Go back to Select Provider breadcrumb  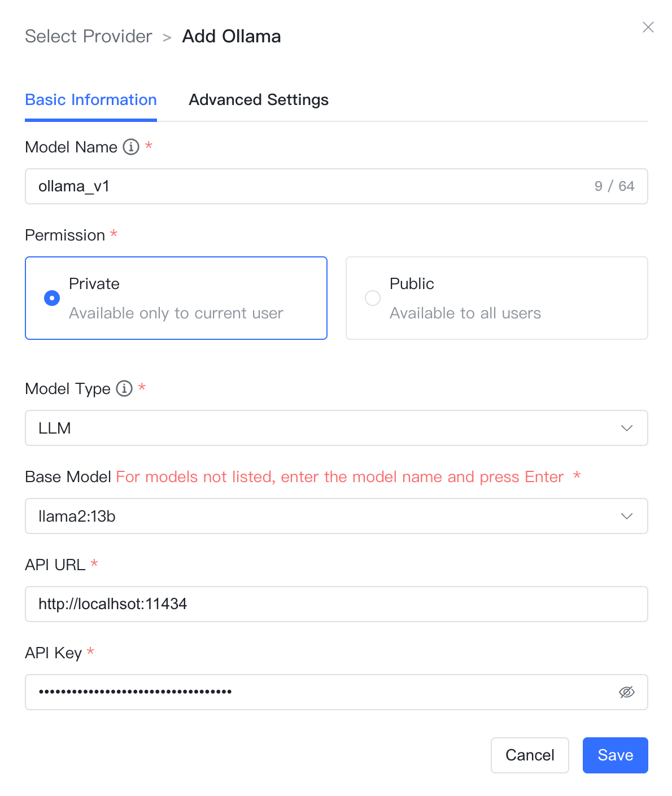89,36
